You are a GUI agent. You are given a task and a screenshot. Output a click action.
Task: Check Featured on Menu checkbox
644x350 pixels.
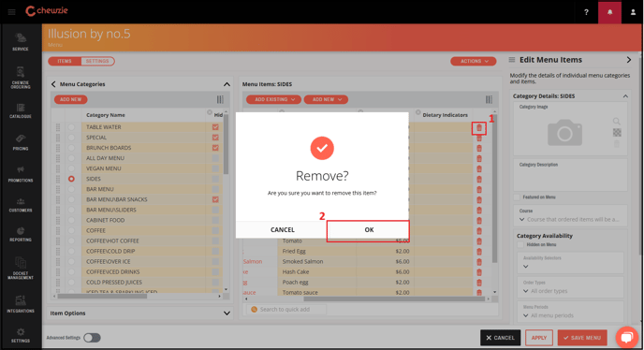517,197
